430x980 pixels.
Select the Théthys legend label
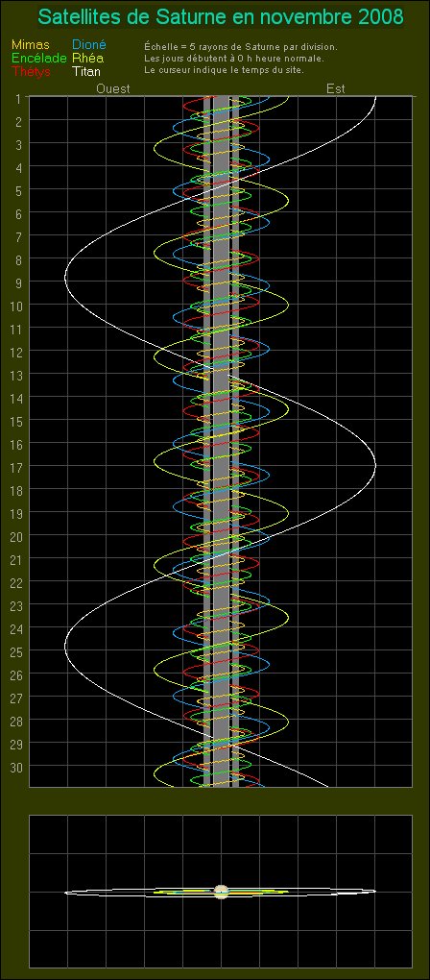(32, 72)
